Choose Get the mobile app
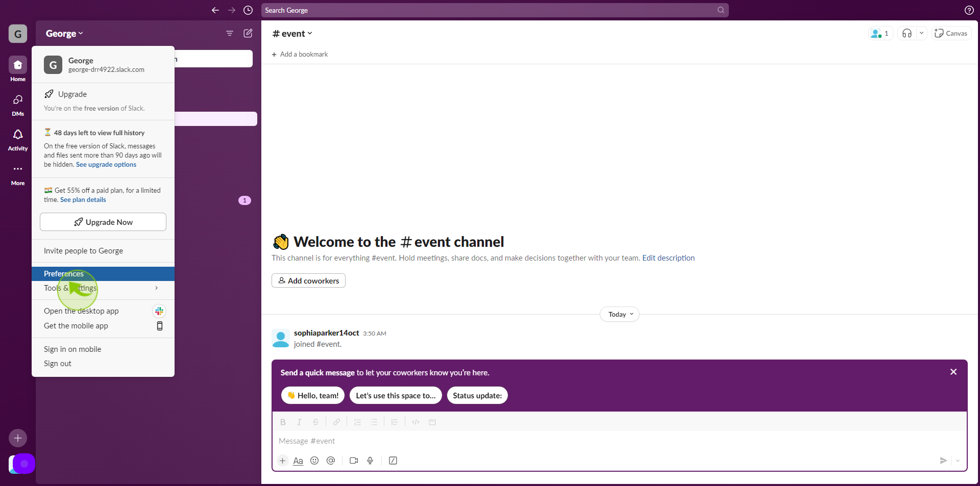The width and height of the screenshot is (980, 486). [103, 326]
